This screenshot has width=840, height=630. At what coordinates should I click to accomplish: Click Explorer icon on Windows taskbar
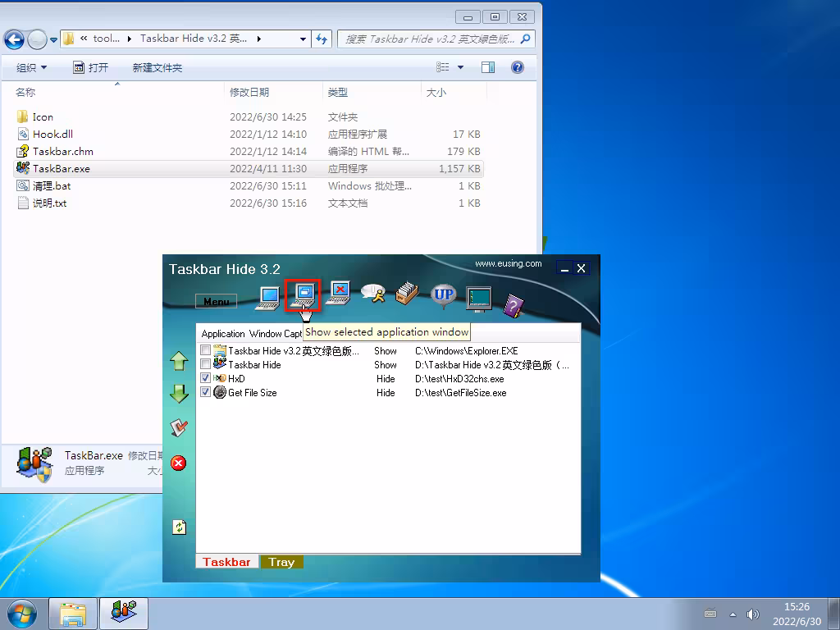(x=73, y=614)
